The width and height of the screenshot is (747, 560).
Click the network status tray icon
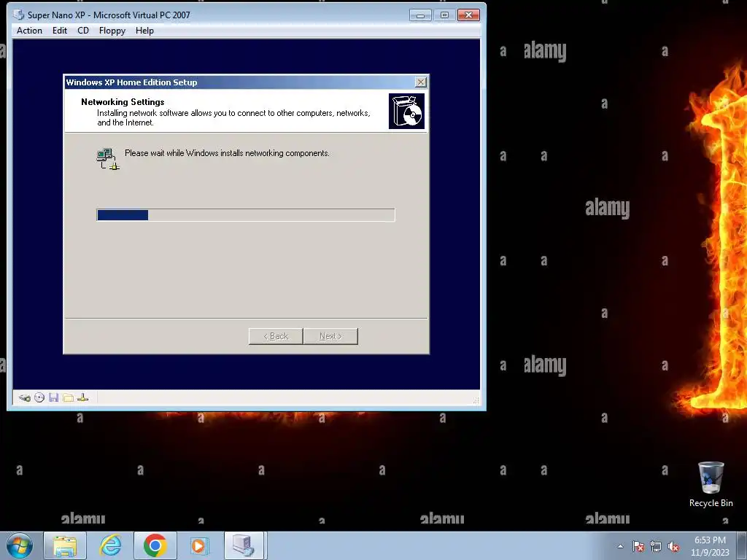point(656,546)
